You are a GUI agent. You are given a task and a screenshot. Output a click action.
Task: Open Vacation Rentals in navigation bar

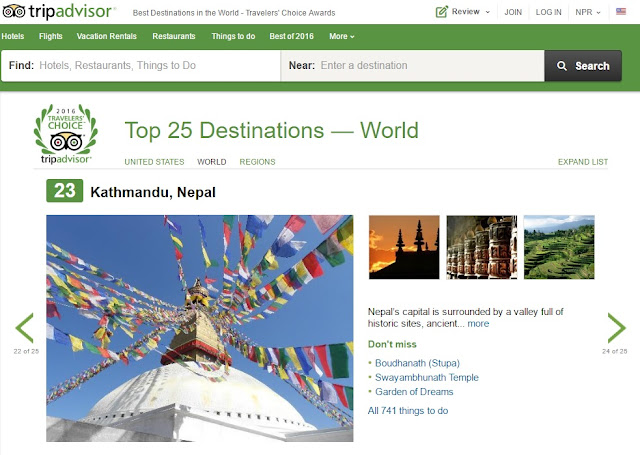[107, 36]
